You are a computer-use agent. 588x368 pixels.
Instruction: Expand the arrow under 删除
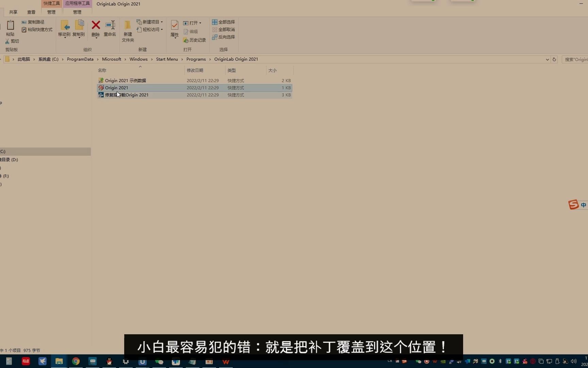pos(96,38)
